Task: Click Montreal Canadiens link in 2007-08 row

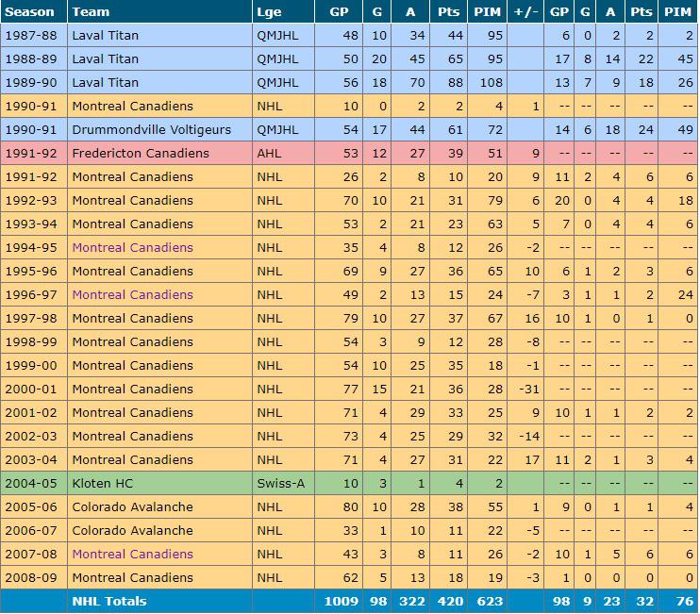Action: (x=132, y=554)
